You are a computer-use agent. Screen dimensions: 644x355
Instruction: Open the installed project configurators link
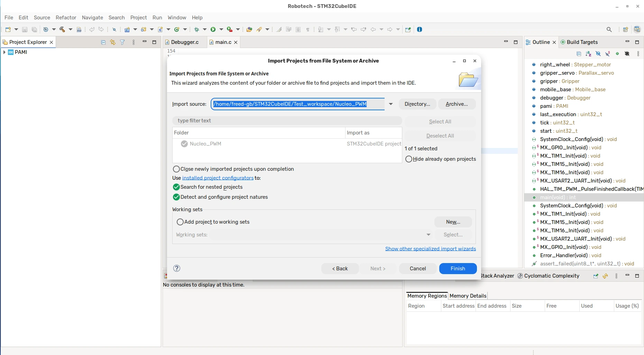tap(218, 178)
